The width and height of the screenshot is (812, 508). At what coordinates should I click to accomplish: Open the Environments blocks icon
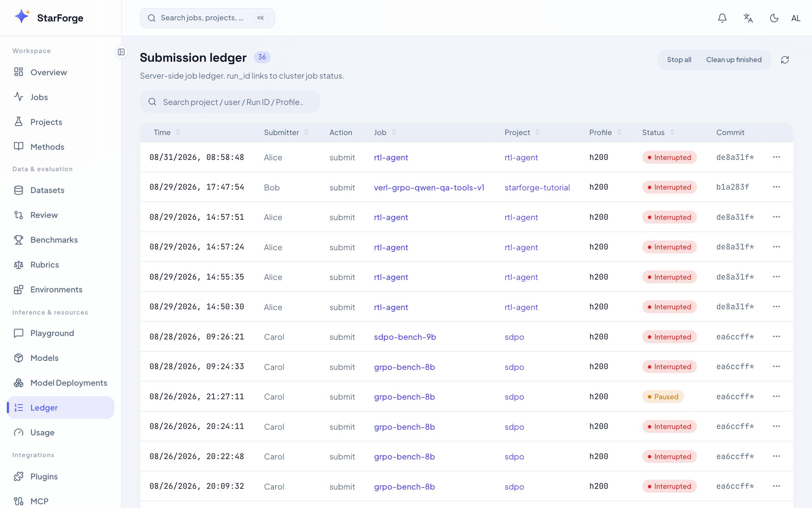click(18, 289)
